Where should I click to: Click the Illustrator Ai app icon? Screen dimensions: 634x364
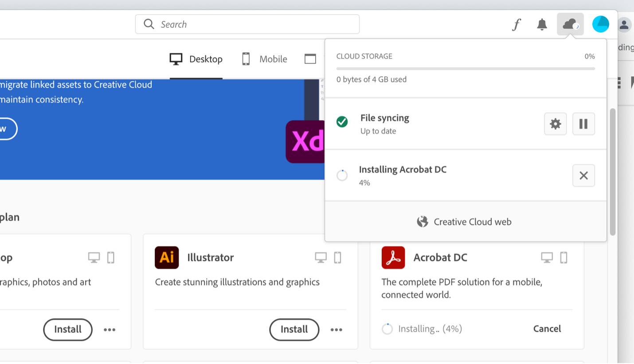[167, 258]
